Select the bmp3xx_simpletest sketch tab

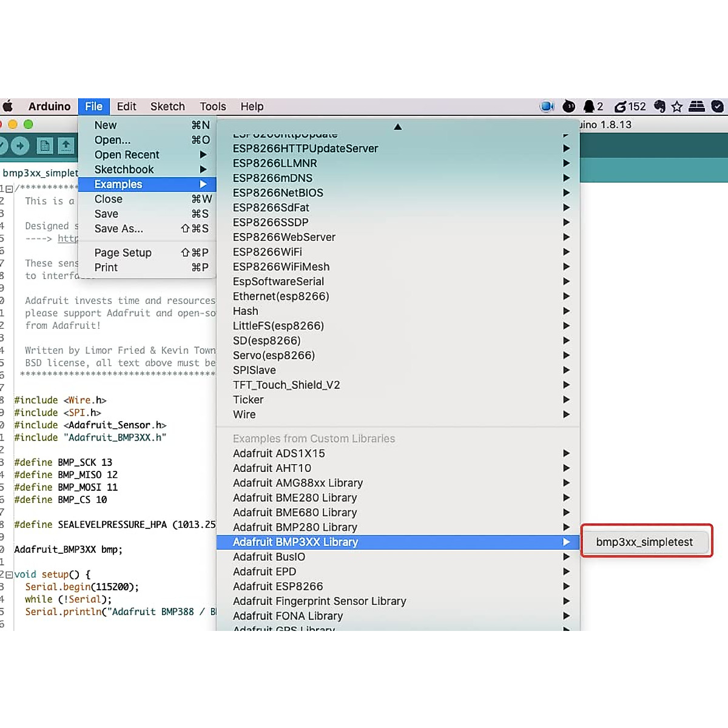coord(40,173)
